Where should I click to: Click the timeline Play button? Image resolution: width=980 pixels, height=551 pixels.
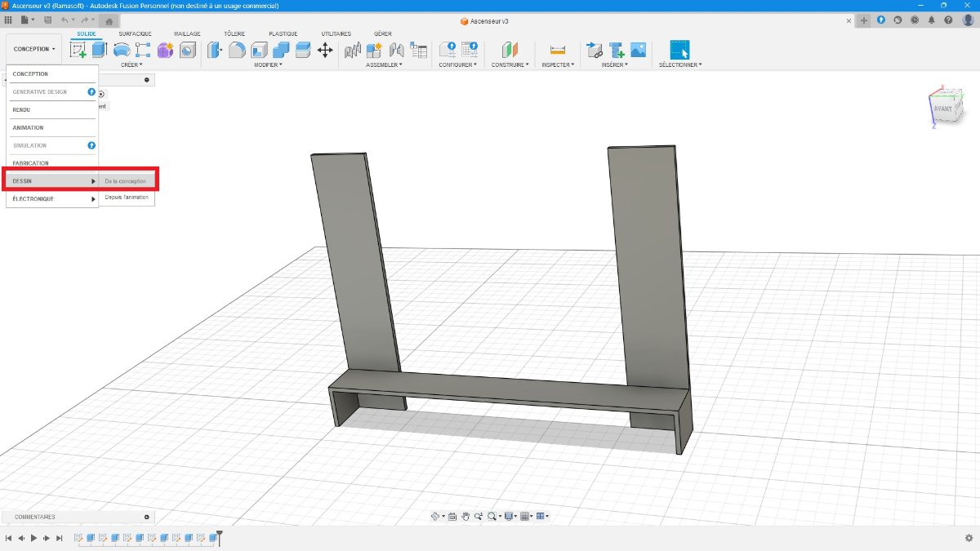33,538
